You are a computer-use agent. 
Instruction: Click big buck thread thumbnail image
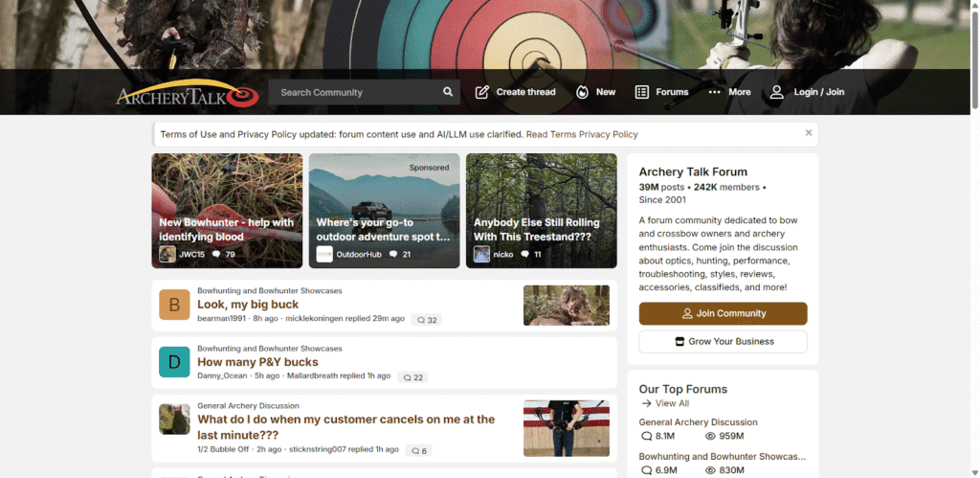[567, 306]
